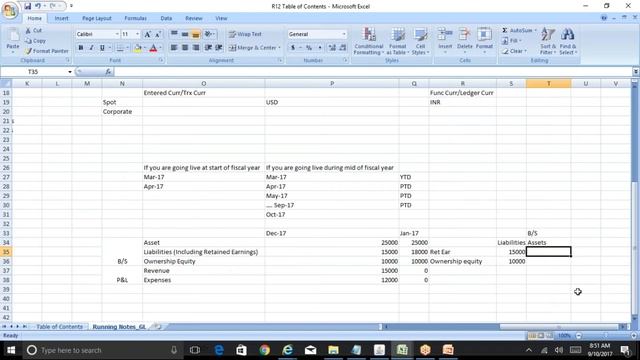Decrease the font size

158,34
